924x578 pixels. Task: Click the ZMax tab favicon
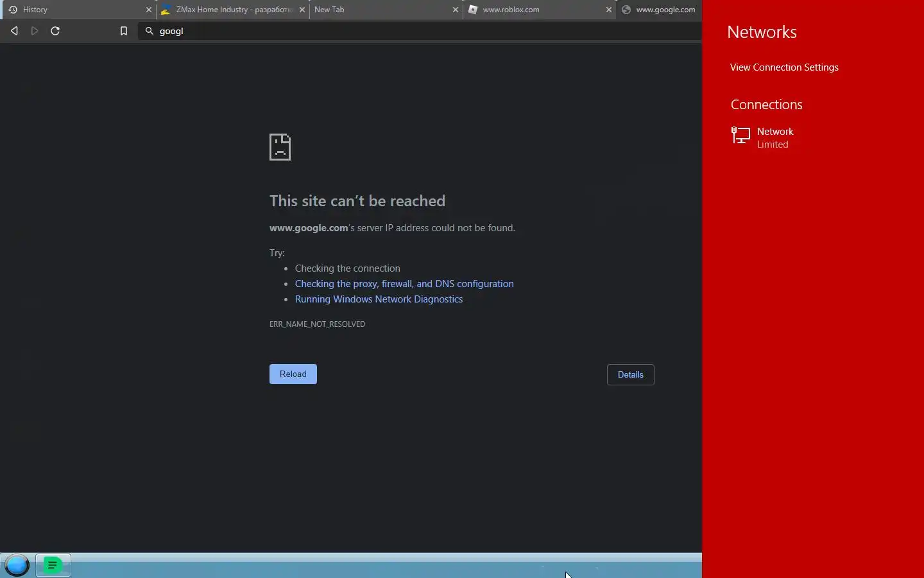(x=166, y=10)
